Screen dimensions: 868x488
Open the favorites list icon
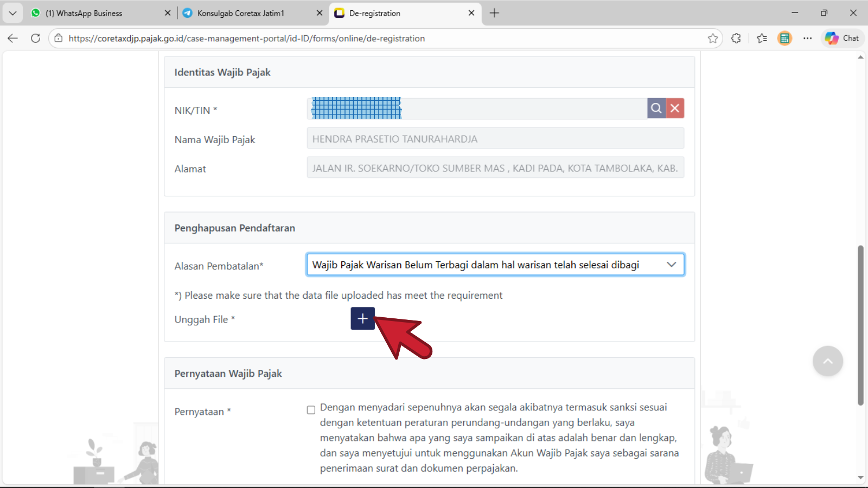click(x=762, y=38)
